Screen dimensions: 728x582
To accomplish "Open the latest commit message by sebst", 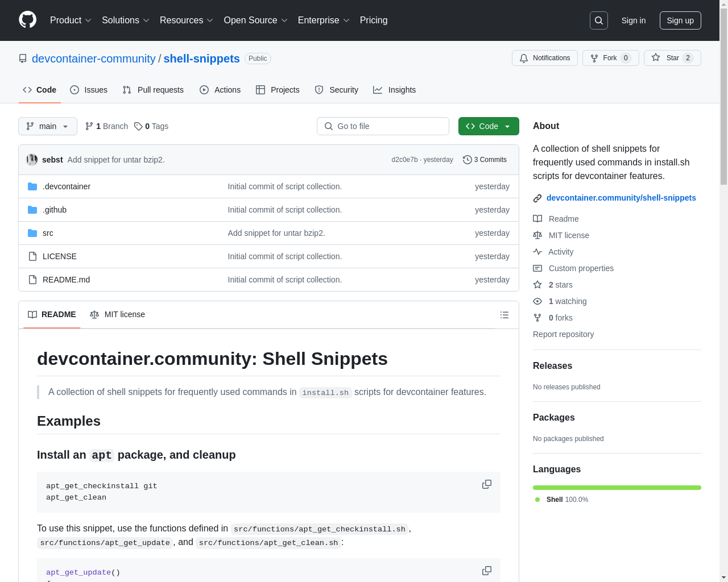I will [116, 160].
